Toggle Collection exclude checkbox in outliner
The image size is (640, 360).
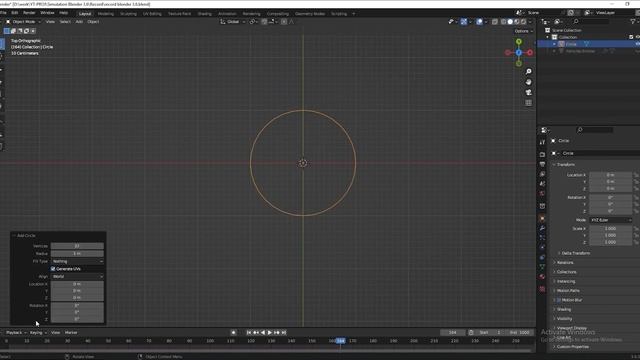click(631, 37)
